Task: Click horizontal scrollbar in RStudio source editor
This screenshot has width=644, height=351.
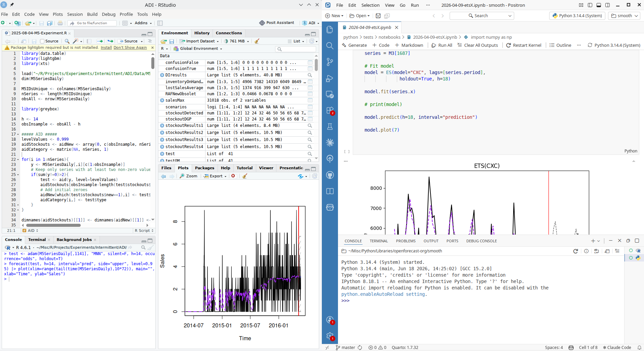Action: pos(53,225)
